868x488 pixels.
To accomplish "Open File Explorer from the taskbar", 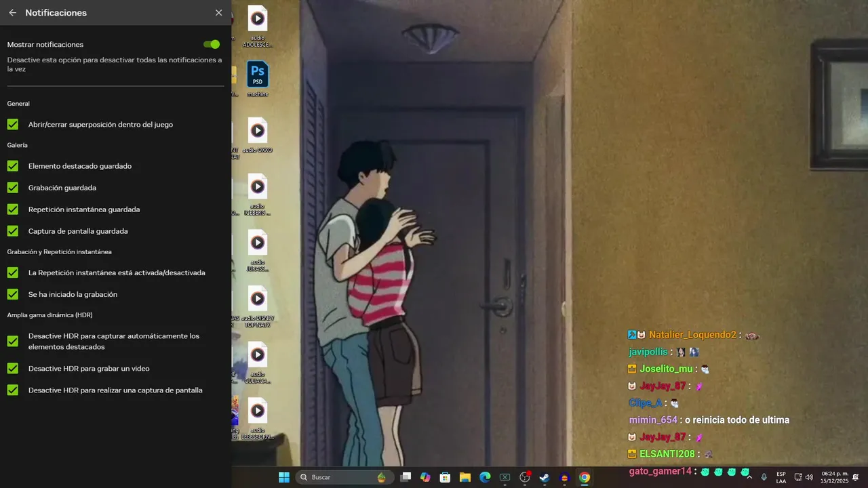I will pos(465,477).
